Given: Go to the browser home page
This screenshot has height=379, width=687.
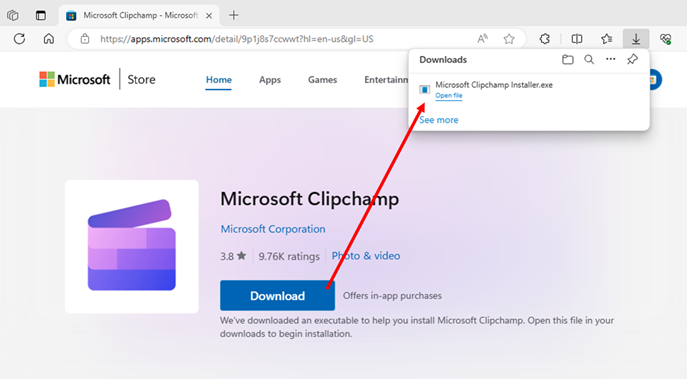Looking at the screenshot, I should pos(49,39).
